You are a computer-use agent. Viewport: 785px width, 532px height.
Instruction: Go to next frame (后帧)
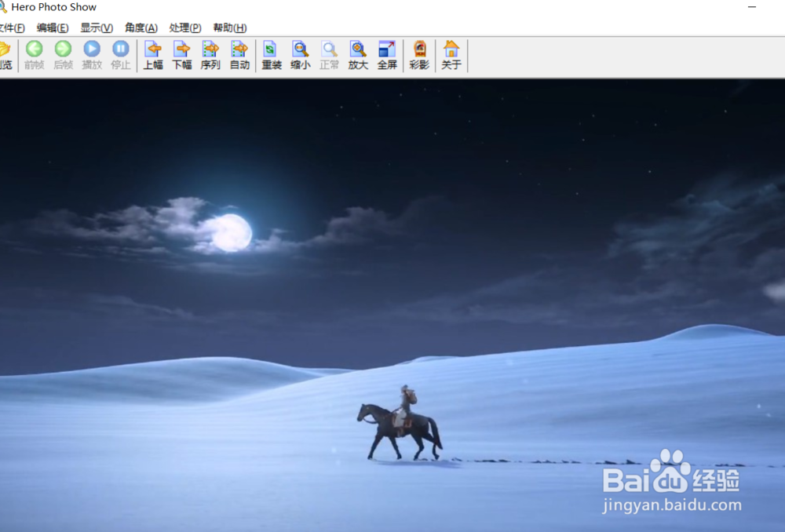63,55
